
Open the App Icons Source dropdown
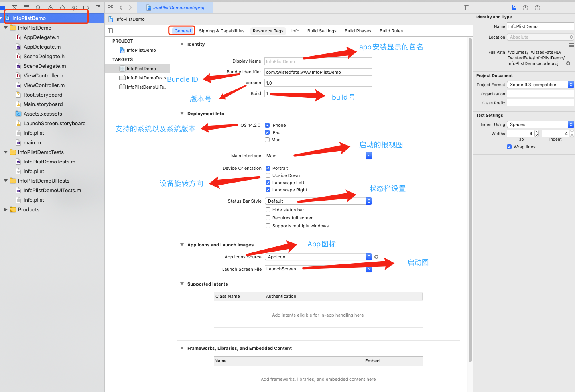(368, 257)
